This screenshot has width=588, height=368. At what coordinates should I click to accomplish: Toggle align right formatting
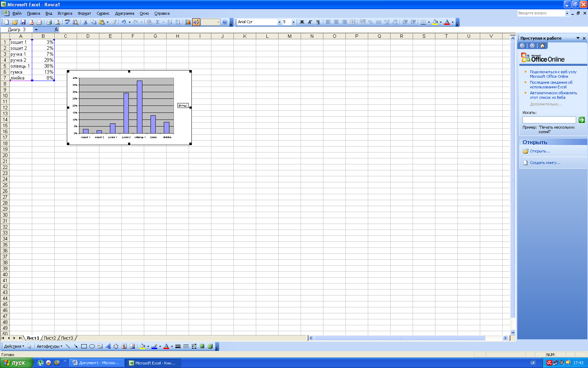coord(344,22)
